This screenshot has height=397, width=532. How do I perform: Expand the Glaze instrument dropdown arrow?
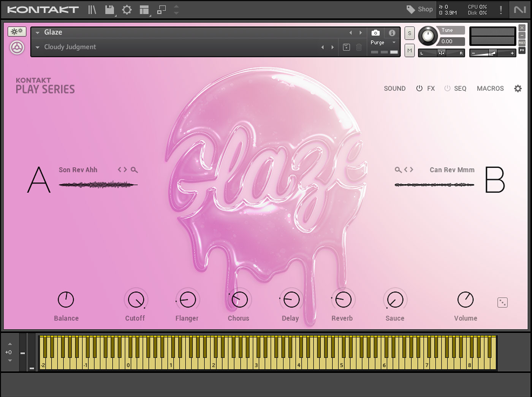point(38,33)
